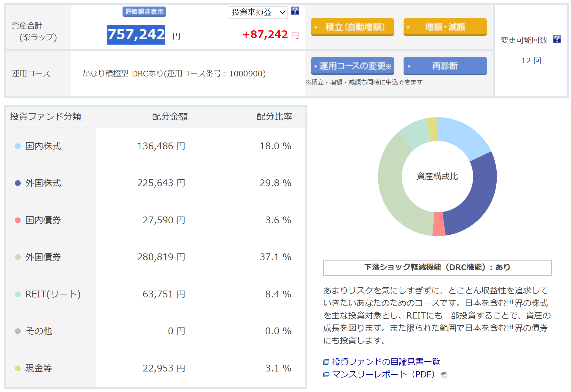Open the 投資来損益 dropdown
The width and height of the screenshot is (571, 392).
coord(258,12)
